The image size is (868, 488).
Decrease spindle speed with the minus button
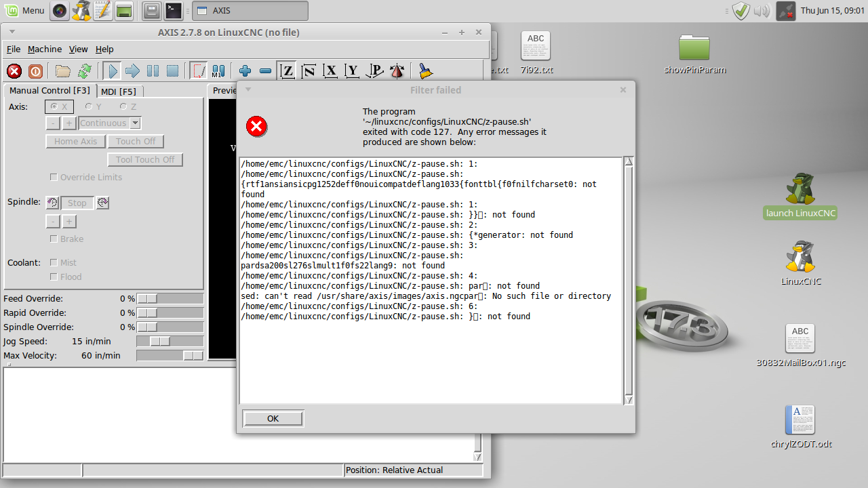53,222
